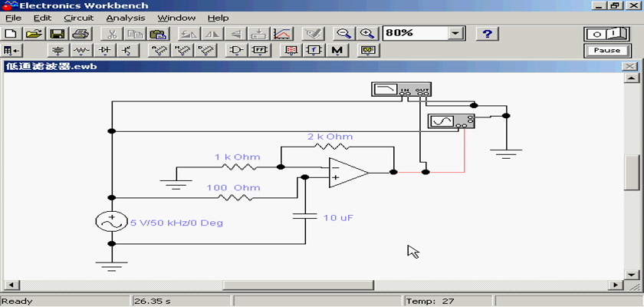The height and width of the screenshot is (307, 644).
Task: Paste from the clipboard icon
Action: (x=156, y=34)
